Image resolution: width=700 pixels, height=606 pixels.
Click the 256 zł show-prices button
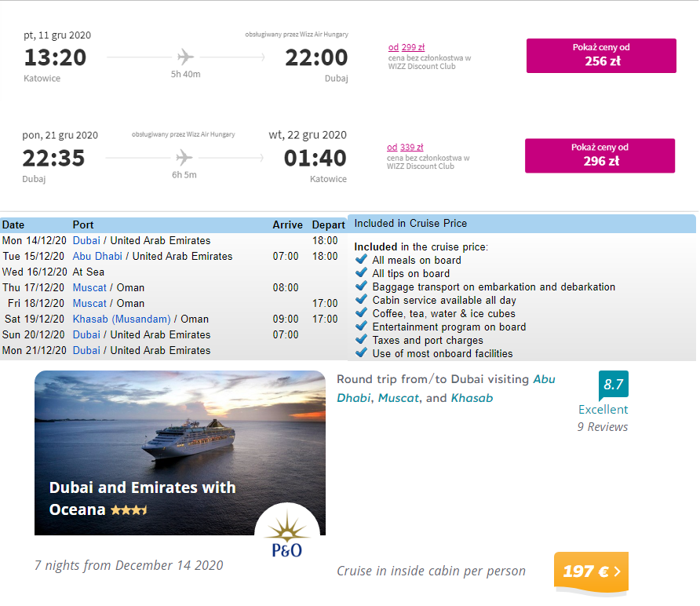(601, 56)
